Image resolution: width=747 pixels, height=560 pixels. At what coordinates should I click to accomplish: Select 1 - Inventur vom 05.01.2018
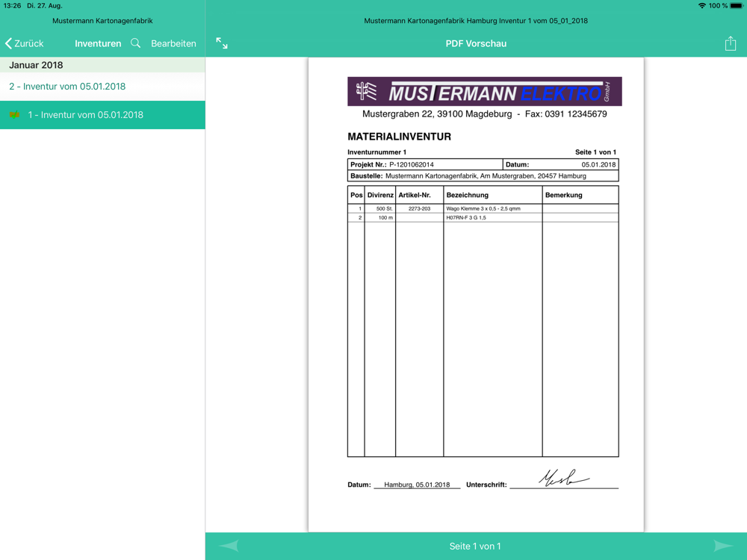pos(102,115)
